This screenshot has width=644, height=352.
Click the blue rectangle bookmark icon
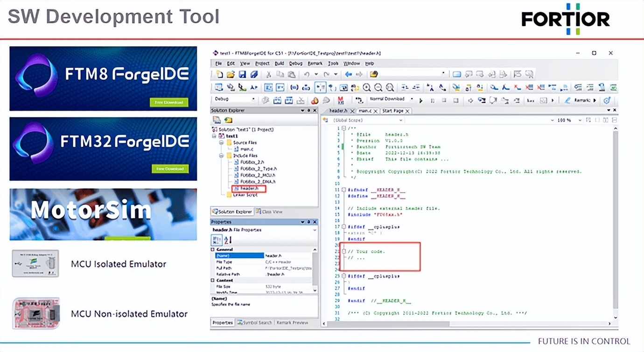pyautogui.click(x=457, y=74)
